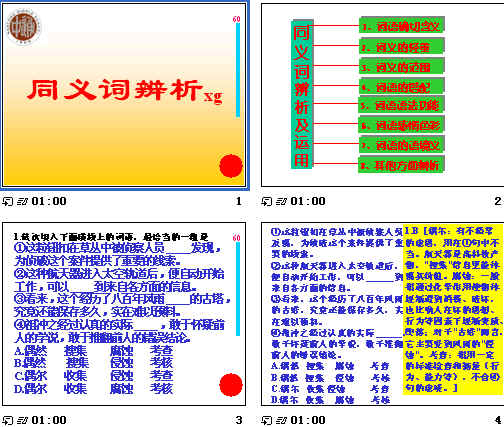Click the 01:00 timing under slide 4
Viewport: 504px width, 427px height.
[308, 420]
